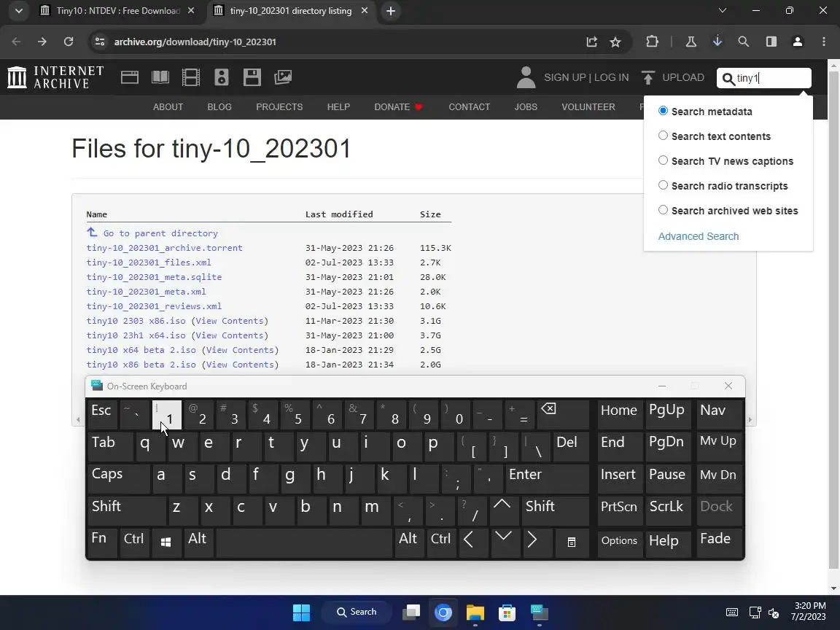The height and width of the screenshot is (630, 840).
Task: Toggle Fn key on On-Screen Keyboard
Action: [102, 542]
